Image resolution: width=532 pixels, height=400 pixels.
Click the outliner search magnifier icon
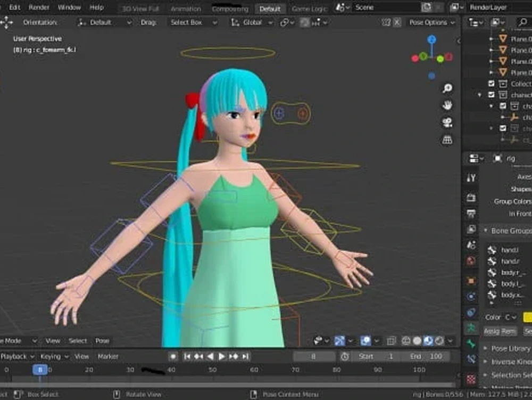(522, 22)
